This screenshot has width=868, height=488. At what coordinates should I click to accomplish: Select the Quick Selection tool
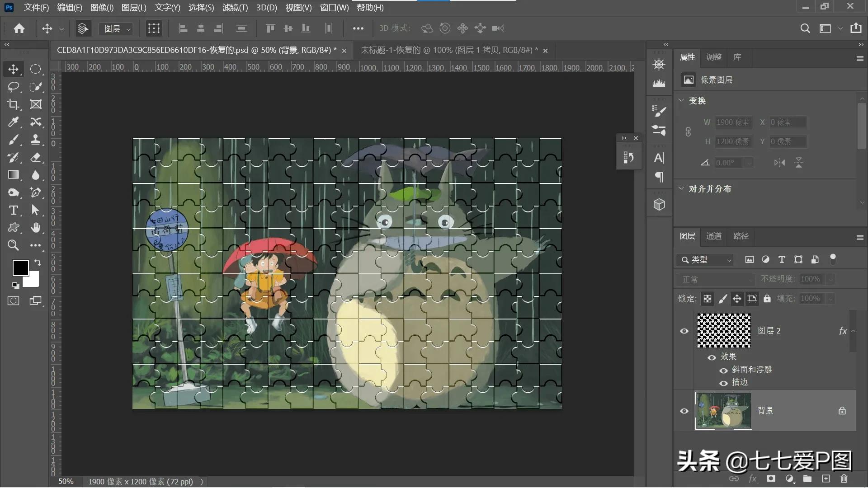pyautogui.click(x=36, y=87)
